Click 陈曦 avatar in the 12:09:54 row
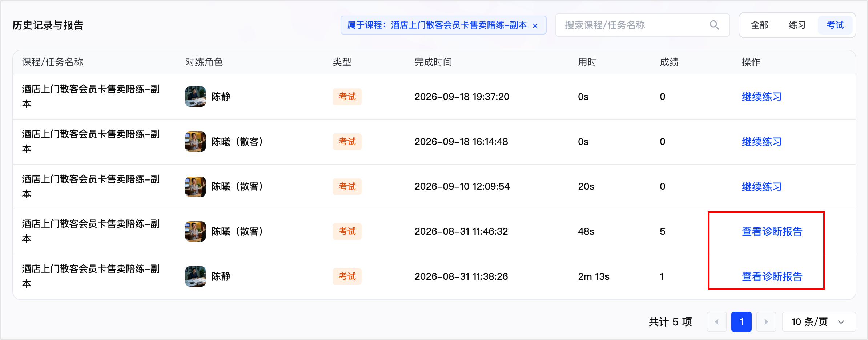 point(196,187)
